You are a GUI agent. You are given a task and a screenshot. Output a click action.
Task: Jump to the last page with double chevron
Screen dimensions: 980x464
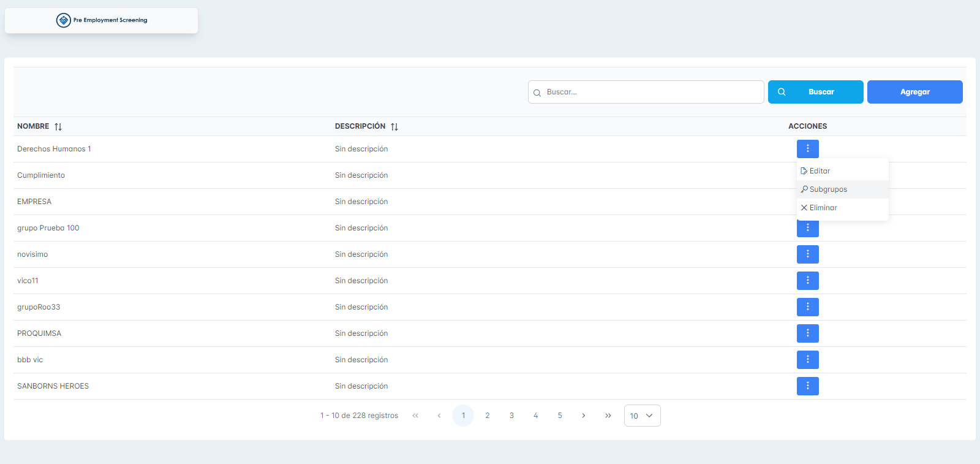608,416
